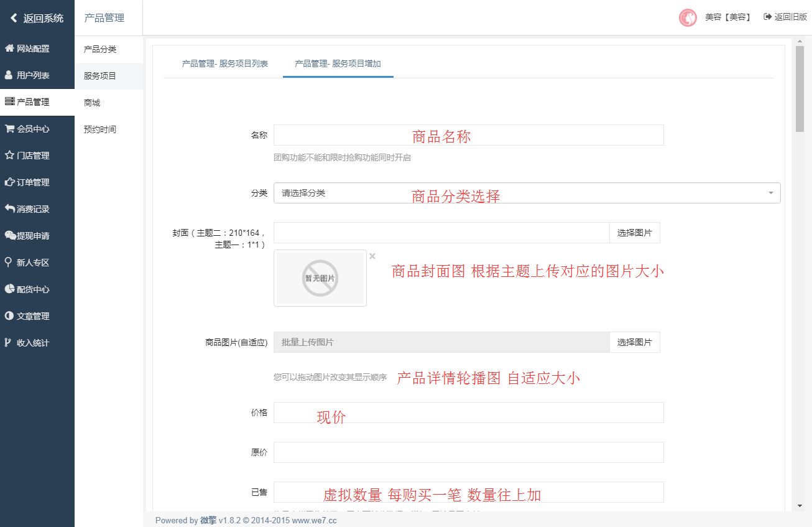812x527 pixels.
Task: Click the pink user avatar in the header
Action: [688, 17]
